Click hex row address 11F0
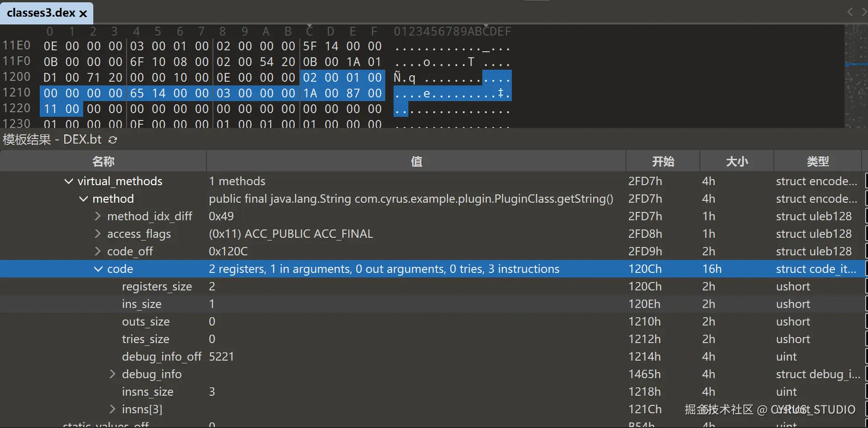 click(17, 61)
